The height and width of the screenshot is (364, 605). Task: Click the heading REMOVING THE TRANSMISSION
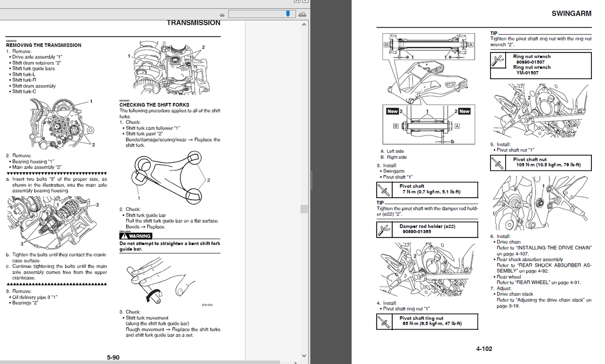(x=43, y=45)
